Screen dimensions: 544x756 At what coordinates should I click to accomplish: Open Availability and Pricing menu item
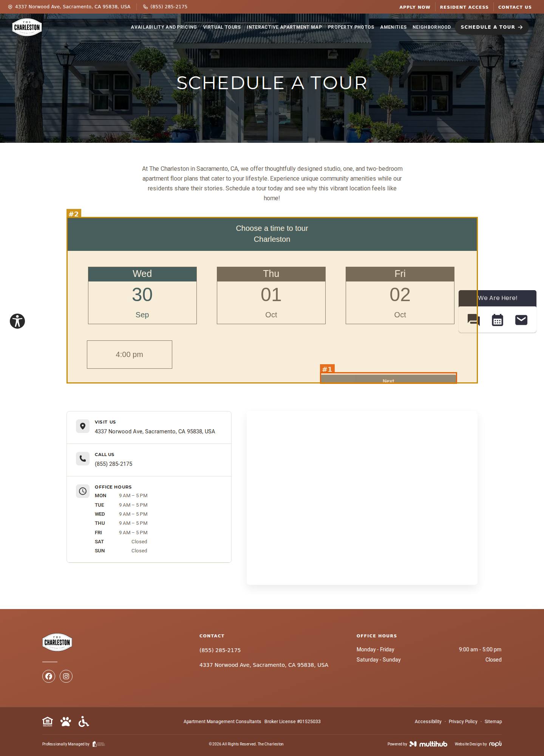pos(164,27)
